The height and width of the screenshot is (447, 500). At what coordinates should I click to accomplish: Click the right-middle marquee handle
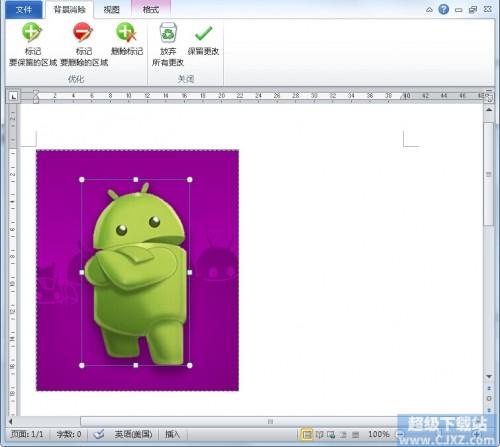(x=190, y=272)
